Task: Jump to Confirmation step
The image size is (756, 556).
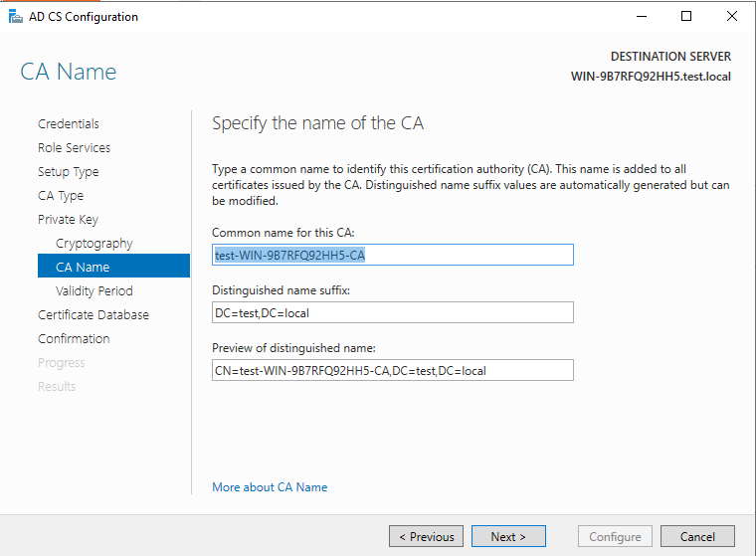Action: click(74, 339)
